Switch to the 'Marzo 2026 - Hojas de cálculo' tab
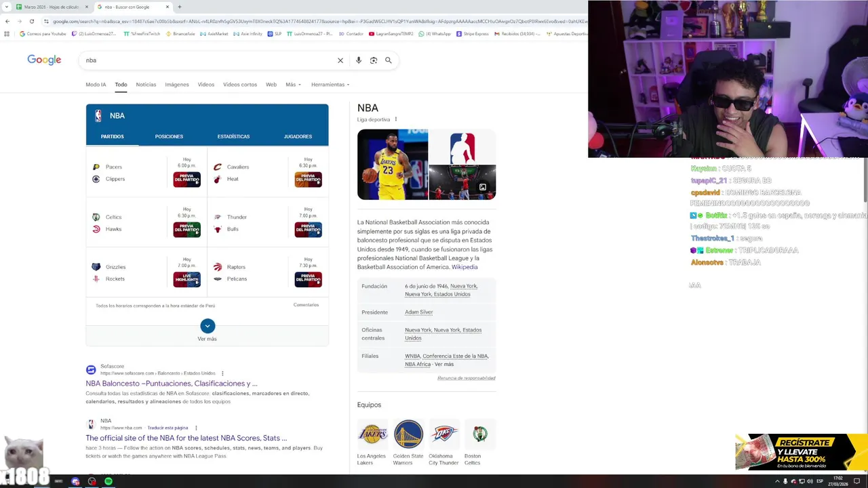Viewport: 868px width, 488px height. [x=53, y=7]
